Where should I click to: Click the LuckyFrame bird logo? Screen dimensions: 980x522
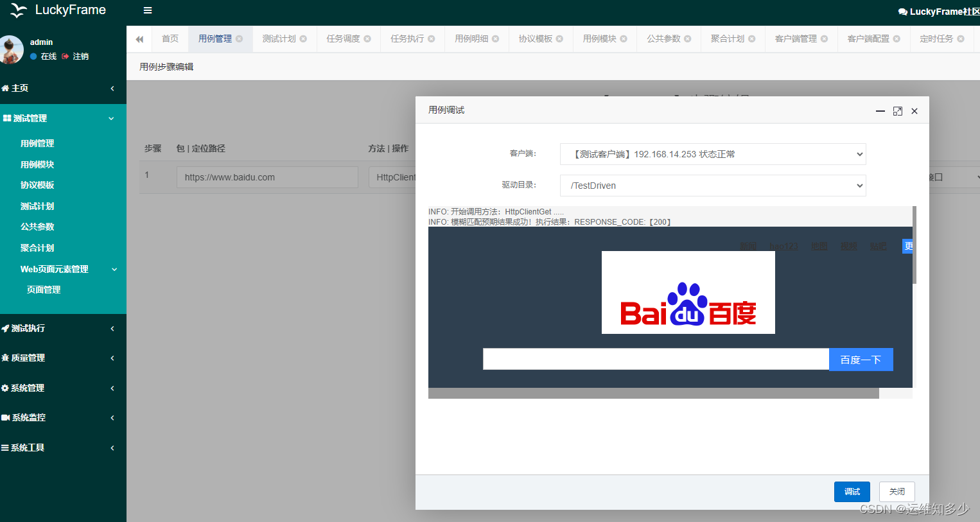[x=19, y=10]
